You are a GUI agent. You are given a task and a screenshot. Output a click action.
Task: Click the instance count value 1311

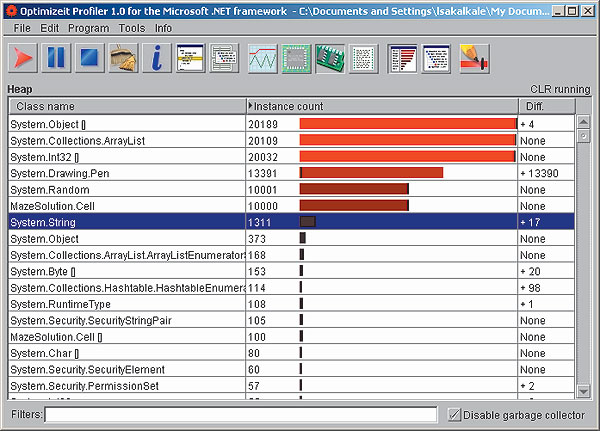[259, 222]
